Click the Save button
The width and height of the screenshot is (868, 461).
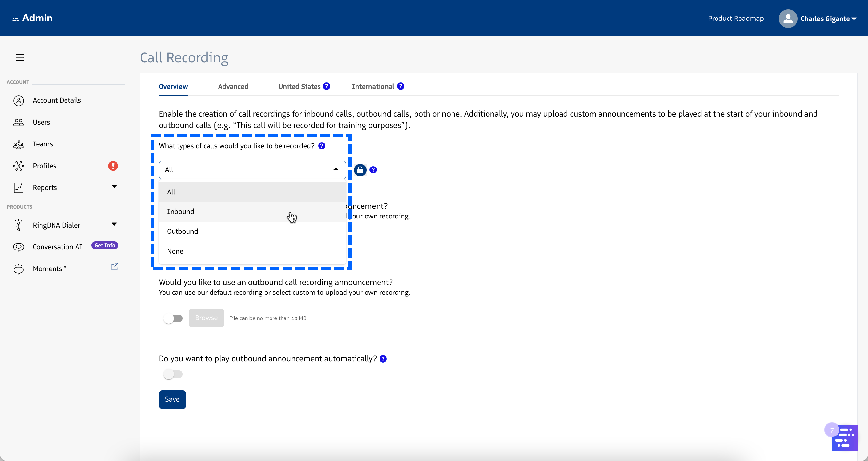click(x=172, y=399)
